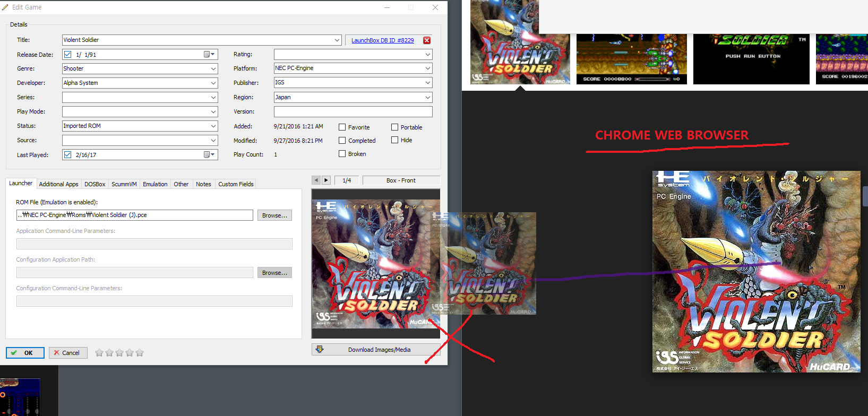Open the LaunchBox DB ID #8229 link
The height and width of the screenshot is (416, 868).
[382, 40]
